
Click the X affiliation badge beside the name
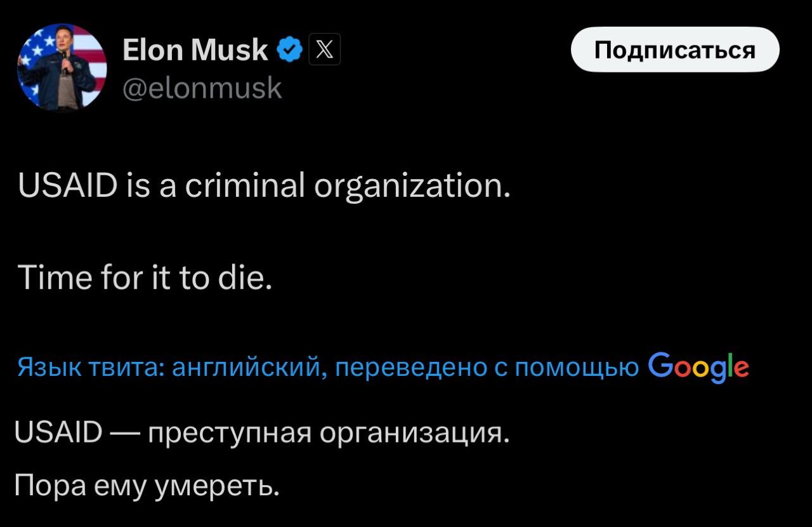coord(324,50)
